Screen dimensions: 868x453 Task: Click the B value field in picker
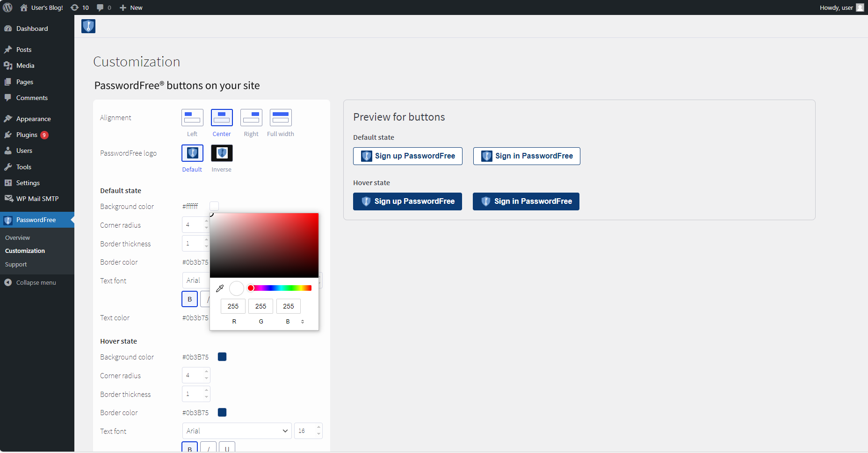(289, 306)
